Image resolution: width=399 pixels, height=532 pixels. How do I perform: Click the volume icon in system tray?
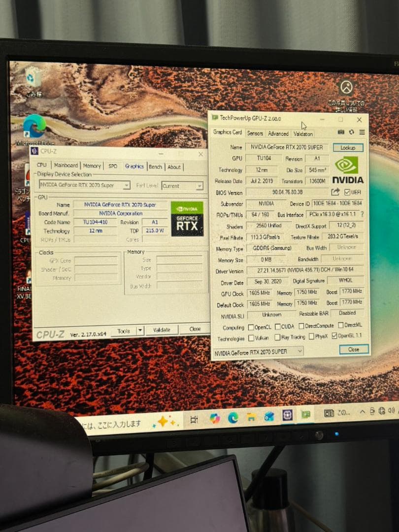pyautogui.click(x=391, y=410)
